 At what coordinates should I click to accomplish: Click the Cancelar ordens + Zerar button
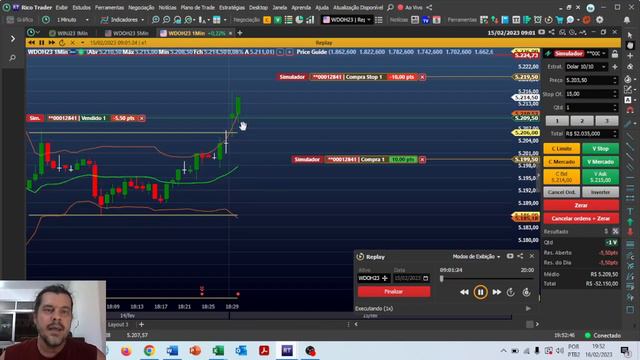click(581, 218)
